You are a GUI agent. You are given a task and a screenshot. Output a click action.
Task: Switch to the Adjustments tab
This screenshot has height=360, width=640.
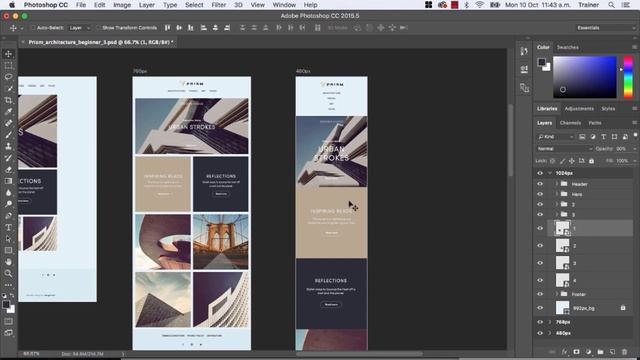click(x=579, y=109)
